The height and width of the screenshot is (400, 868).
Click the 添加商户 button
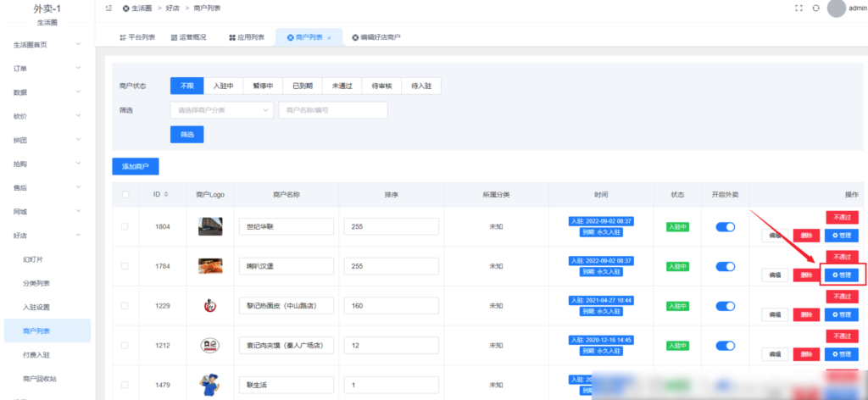[136, 166]
